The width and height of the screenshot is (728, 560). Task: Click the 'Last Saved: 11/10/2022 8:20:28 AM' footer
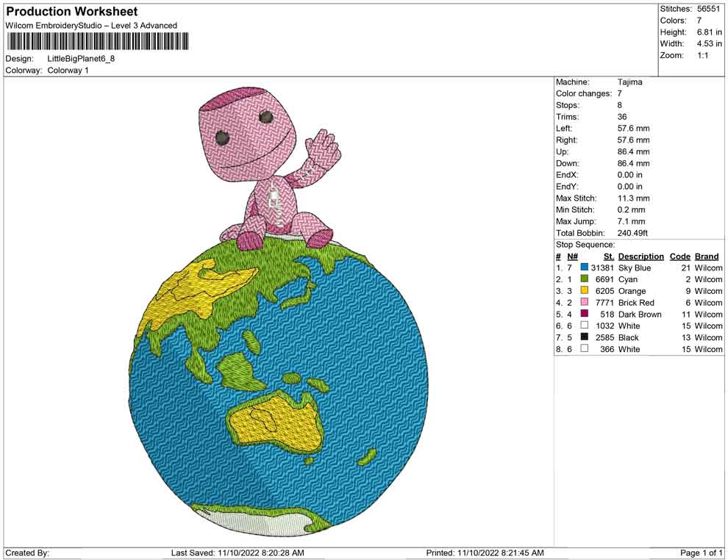click(238, 553)
